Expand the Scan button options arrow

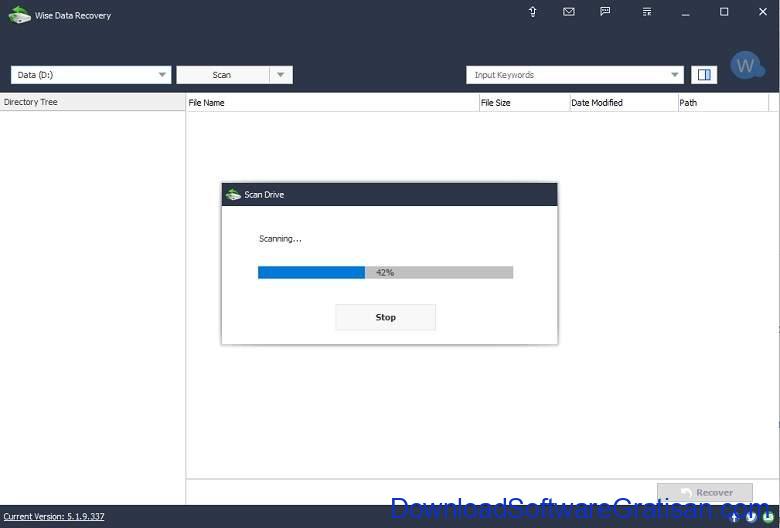[x=281, y=75]
